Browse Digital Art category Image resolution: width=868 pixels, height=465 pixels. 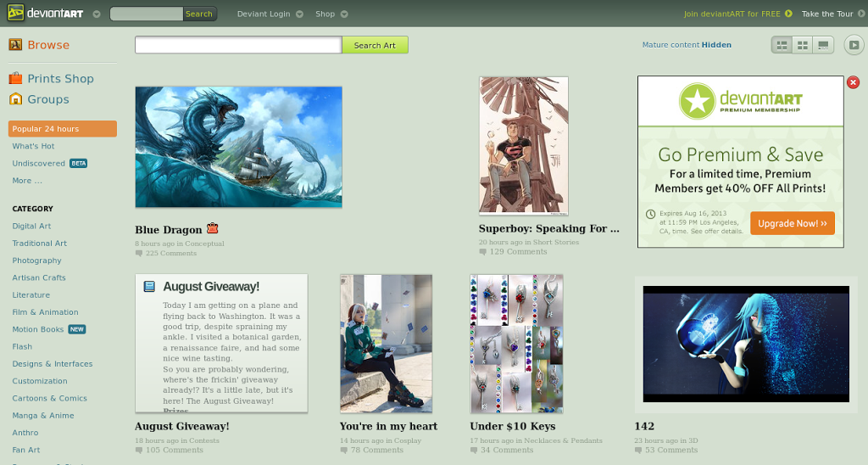tap(31, 226)
